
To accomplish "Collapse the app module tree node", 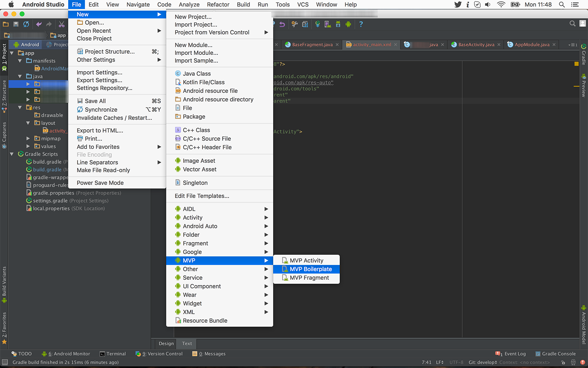I will [x=12, y=53].
